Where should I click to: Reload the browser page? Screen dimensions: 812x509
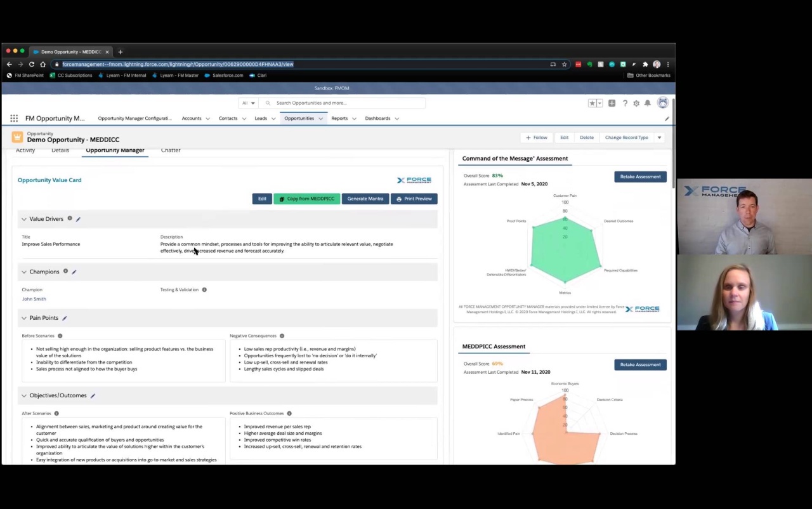coord(32,64)
